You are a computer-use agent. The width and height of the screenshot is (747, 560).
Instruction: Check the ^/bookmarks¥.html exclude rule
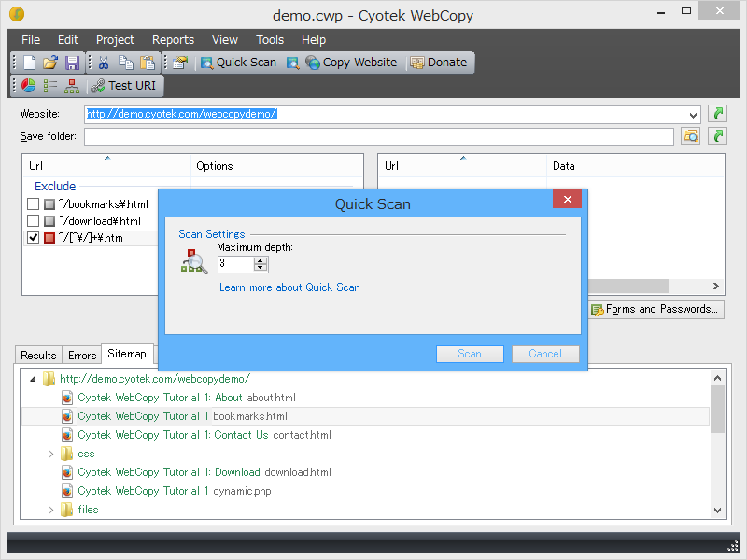coord(33,204)
